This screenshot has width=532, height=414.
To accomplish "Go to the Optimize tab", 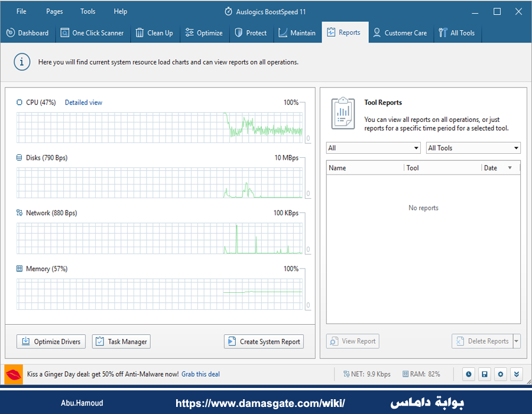I will (205, 33).
